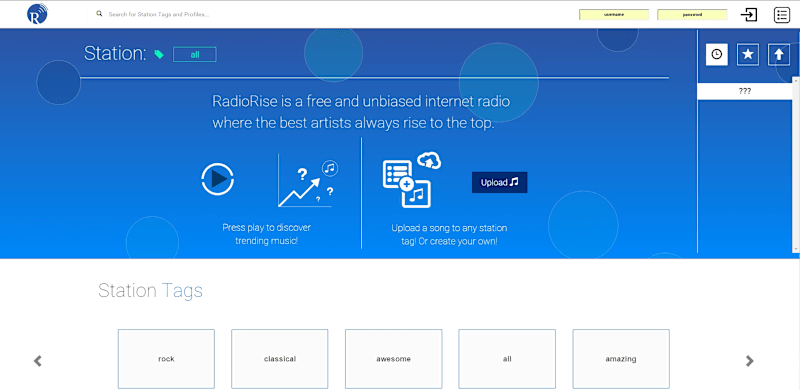Image resolution: width=800 pixels, height=390 pixels.
Task: Click the cloud upload playlist graphic
Action: [411, 180]
